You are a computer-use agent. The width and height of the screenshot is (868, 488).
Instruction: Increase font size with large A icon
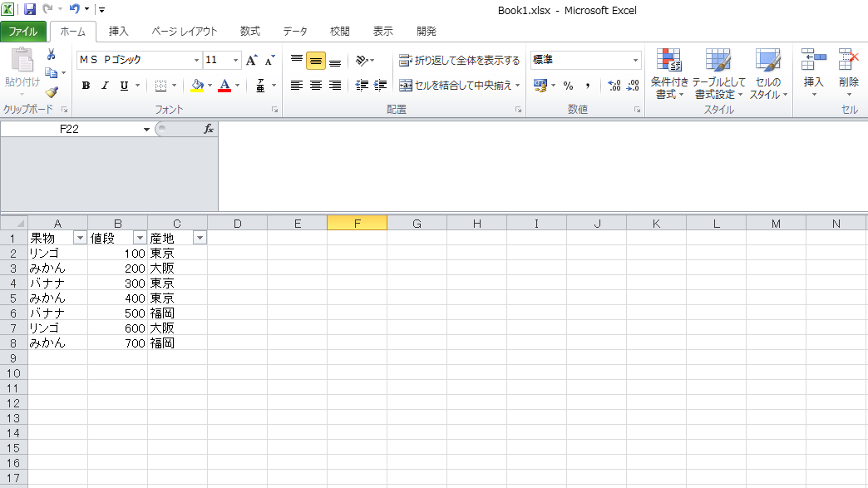[x=251, y=60]
